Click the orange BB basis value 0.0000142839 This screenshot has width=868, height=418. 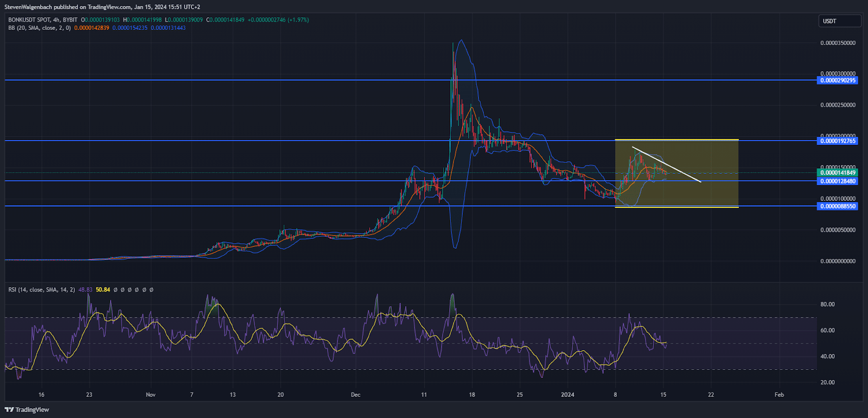click(x=92, y=28)
